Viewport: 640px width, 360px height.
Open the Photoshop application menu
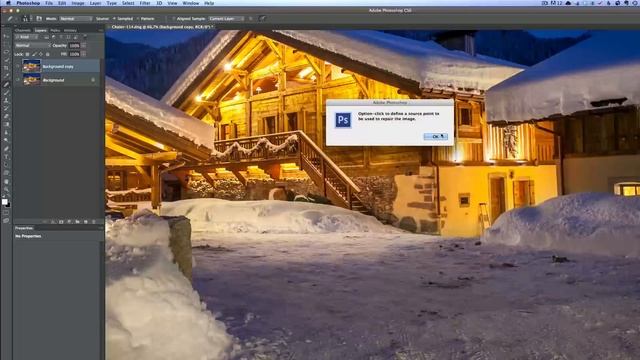[x=28, y=3]
